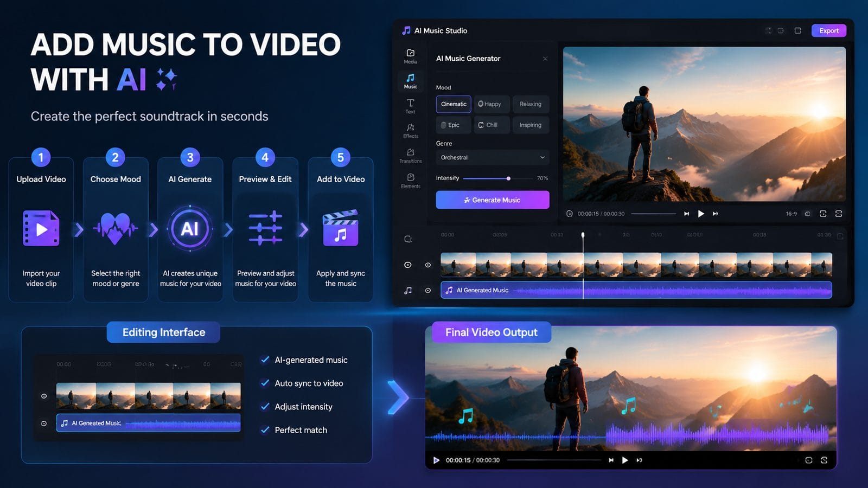Click the video clip strip in studio timeline
868x488 pixels.
636,265
